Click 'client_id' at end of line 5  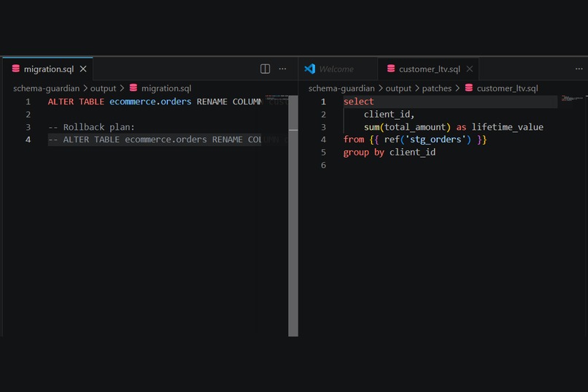pos(412,153)
